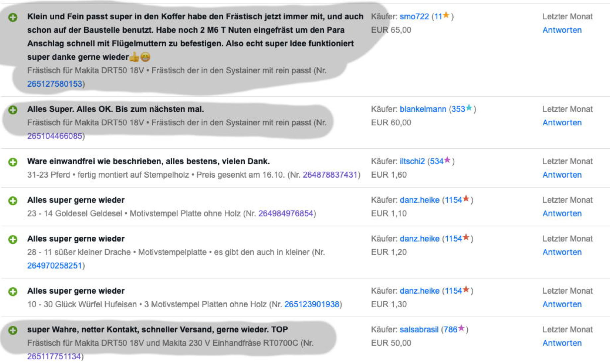Screen dimensions: 610x364
Task: Open item number 264878837431
Action: click(x=330, y=175)
